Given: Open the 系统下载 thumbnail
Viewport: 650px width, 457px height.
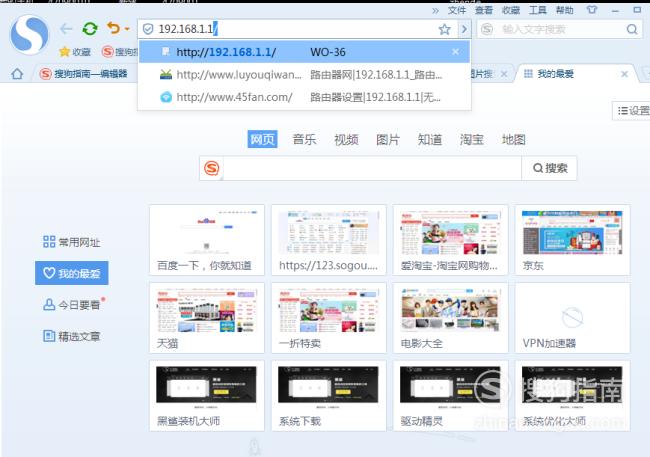Looking at the screenshot, I should point(329,396).
